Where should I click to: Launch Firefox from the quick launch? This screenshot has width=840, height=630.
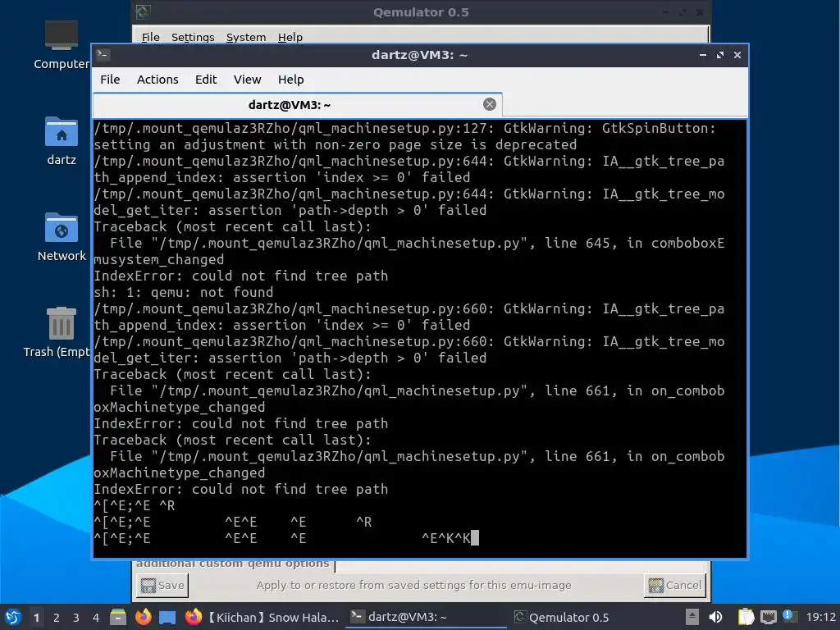tap(143, 617)
